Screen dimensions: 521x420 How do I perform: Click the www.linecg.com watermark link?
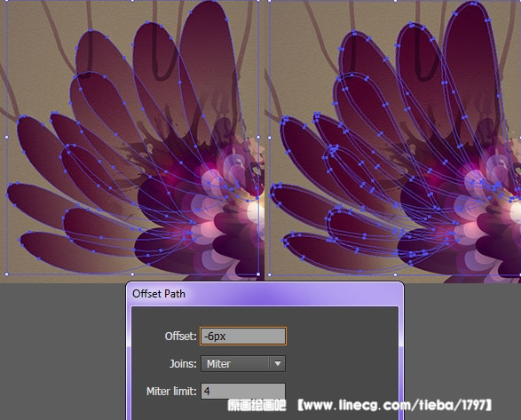(x=394, y=405)
